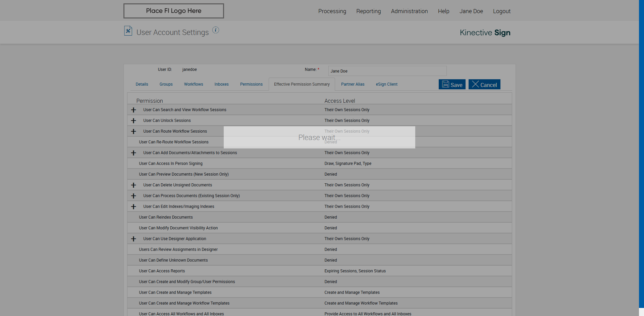Image resolution: width=644 pixels, height=316 pixels.
Task: Click the info icon beside User Account Settings
Action: [216, 30]
